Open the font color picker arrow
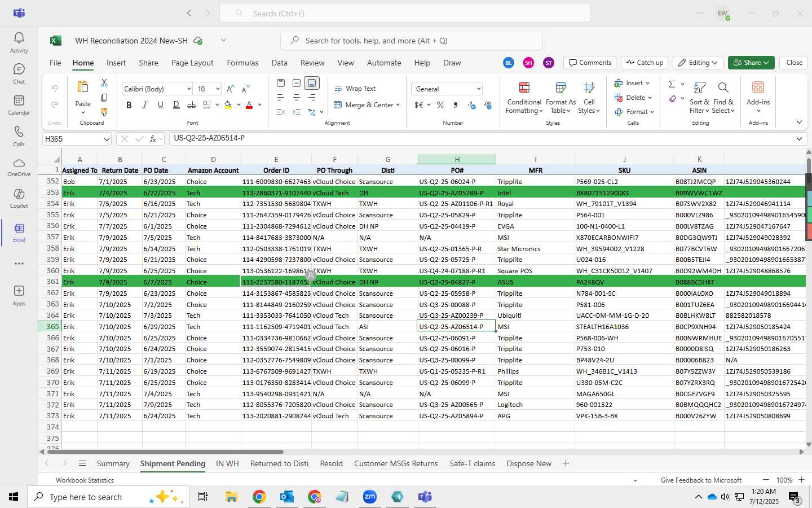 [x=259, y=105]
